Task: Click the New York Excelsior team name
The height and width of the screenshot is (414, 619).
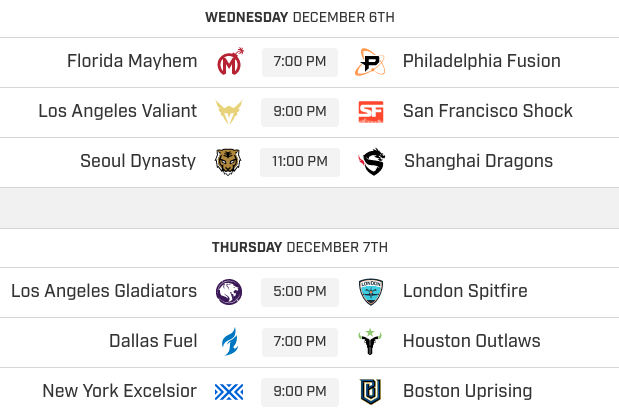Action: click(x=120, y=391)
